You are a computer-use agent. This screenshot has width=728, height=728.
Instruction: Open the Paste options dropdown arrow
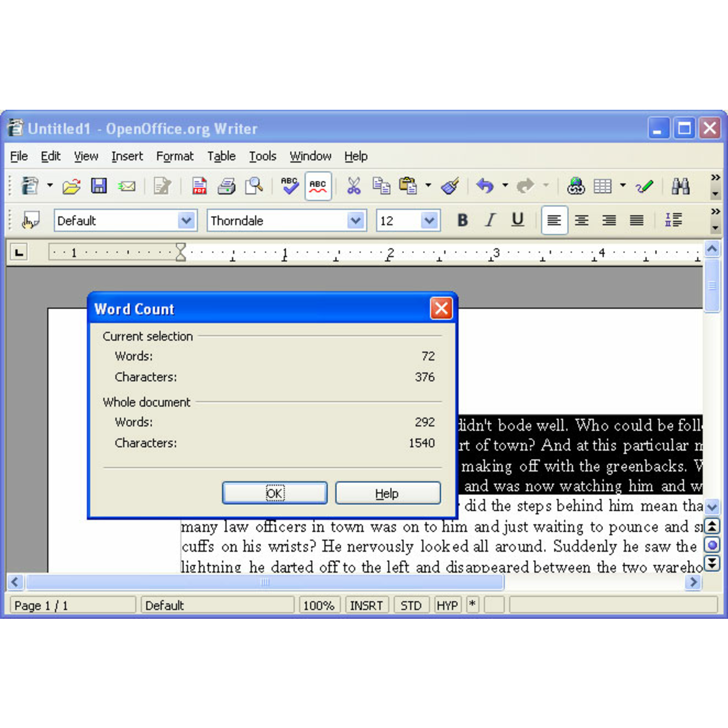(428, 185)
